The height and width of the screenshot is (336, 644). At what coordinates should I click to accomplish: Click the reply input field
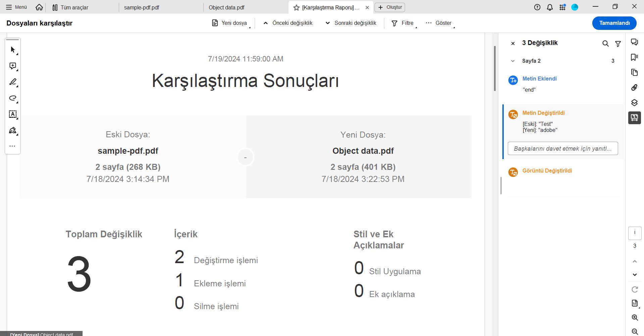(x=563, y=148)
